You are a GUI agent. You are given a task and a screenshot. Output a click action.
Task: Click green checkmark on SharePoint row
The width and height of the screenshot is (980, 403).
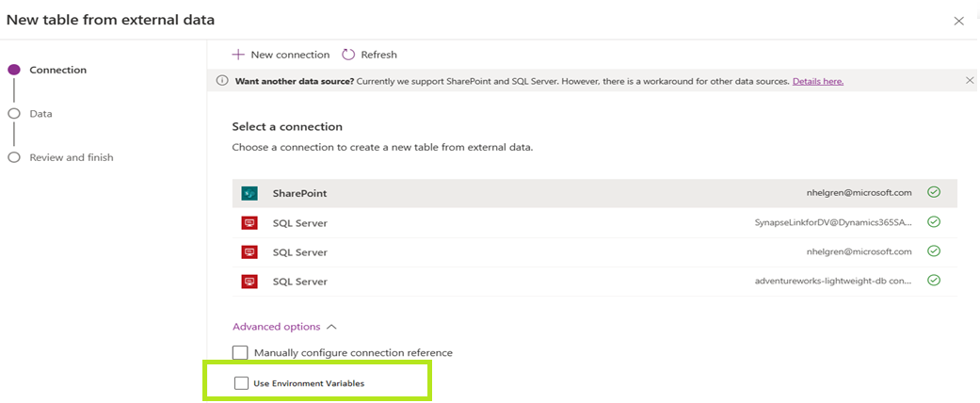(x=933, y=192)
